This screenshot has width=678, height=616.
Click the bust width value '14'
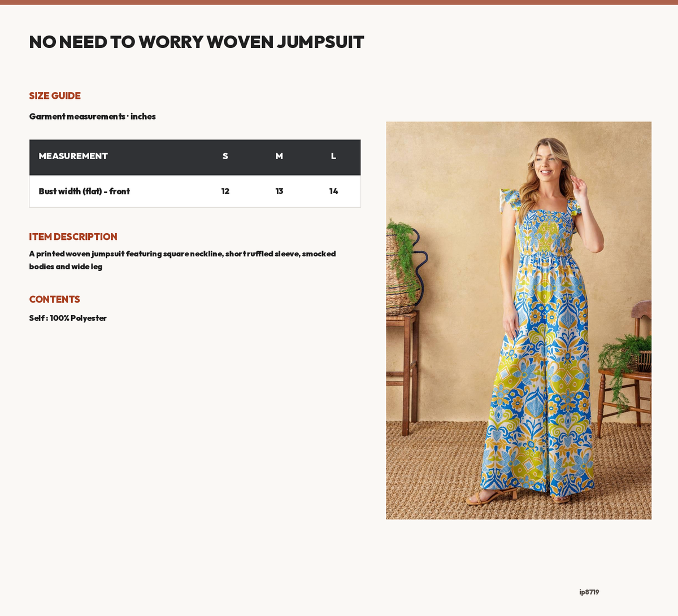pyautogui.click(x=333, y=191)
